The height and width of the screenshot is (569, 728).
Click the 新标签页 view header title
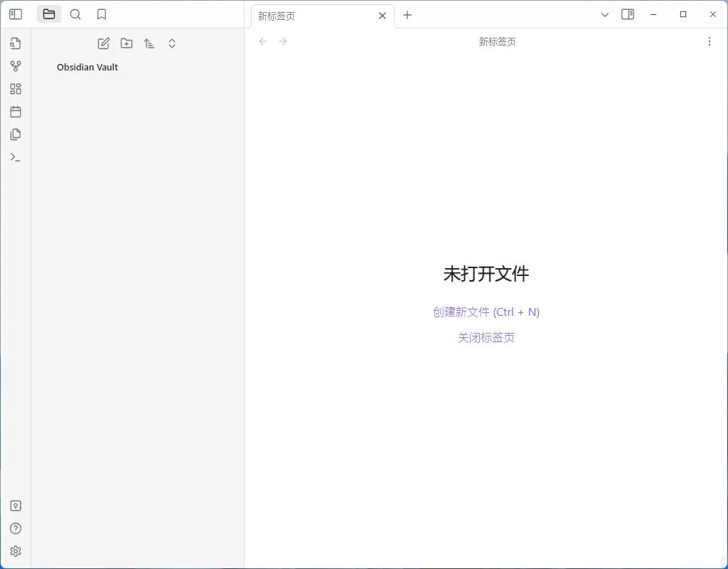[497, 42]
